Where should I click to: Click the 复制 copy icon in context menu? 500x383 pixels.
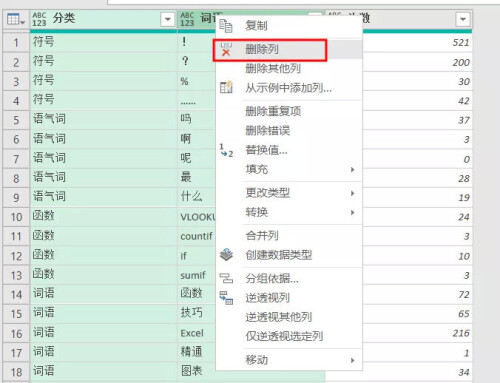226,26
